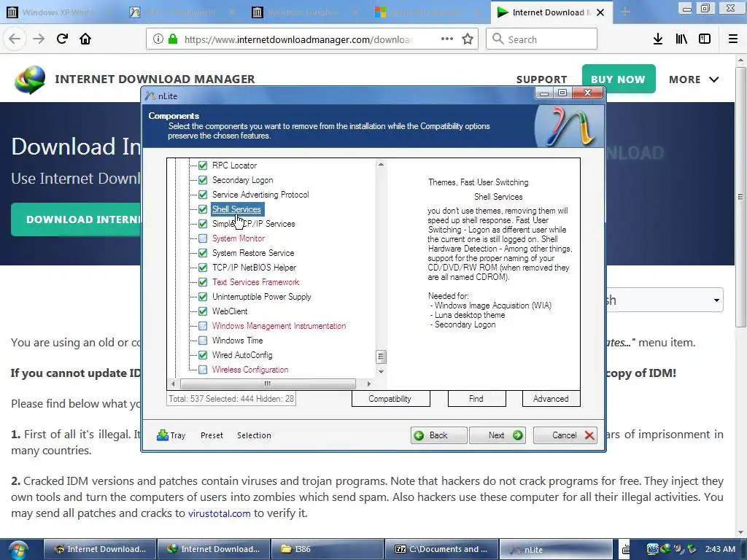Screen dimensions: 747x560
Task: Check the Windows Time checkbox
Action: tap(203, 341)
